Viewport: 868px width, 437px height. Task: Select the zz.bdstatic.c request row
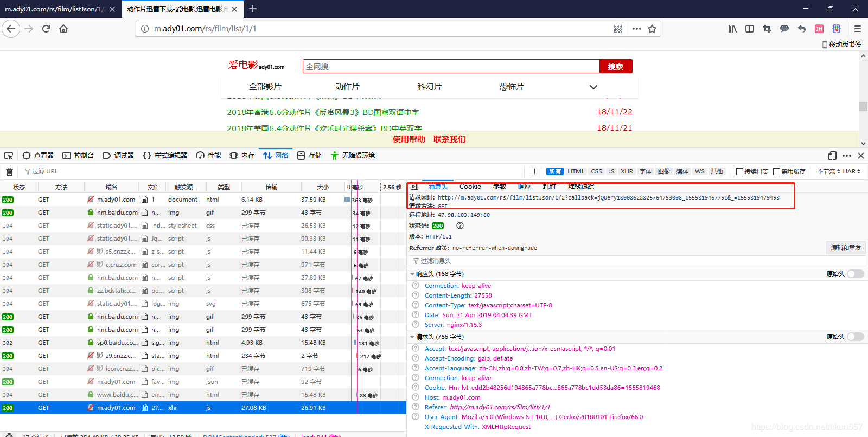coord(203,291)
